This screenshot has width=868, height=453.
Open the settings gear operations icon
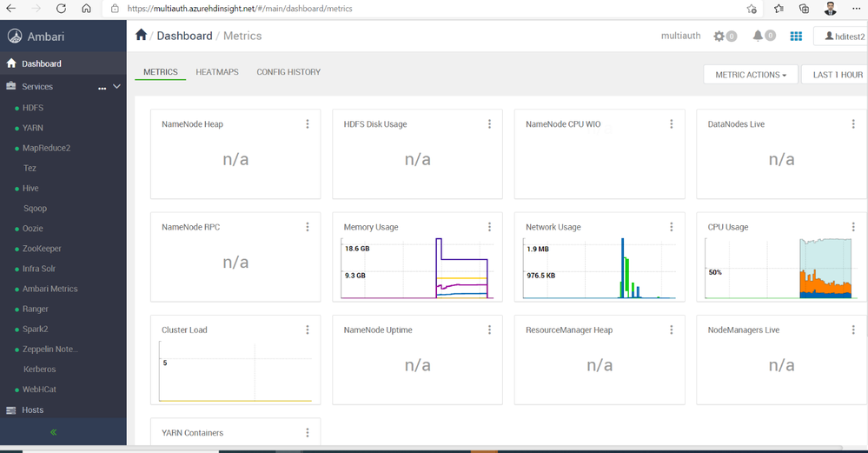click(719, 36)
